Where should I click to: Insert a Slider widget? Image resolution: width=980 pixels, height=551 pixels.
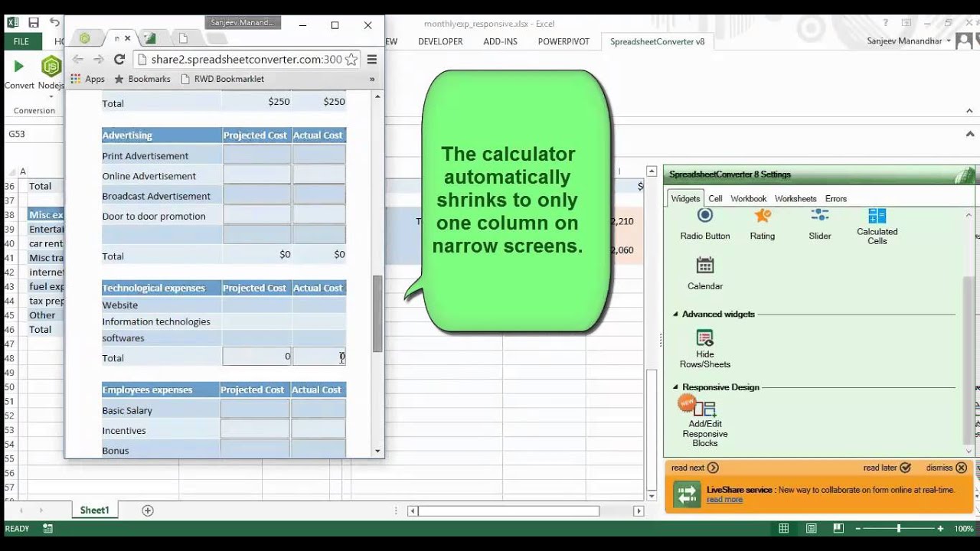coord(819,225)
